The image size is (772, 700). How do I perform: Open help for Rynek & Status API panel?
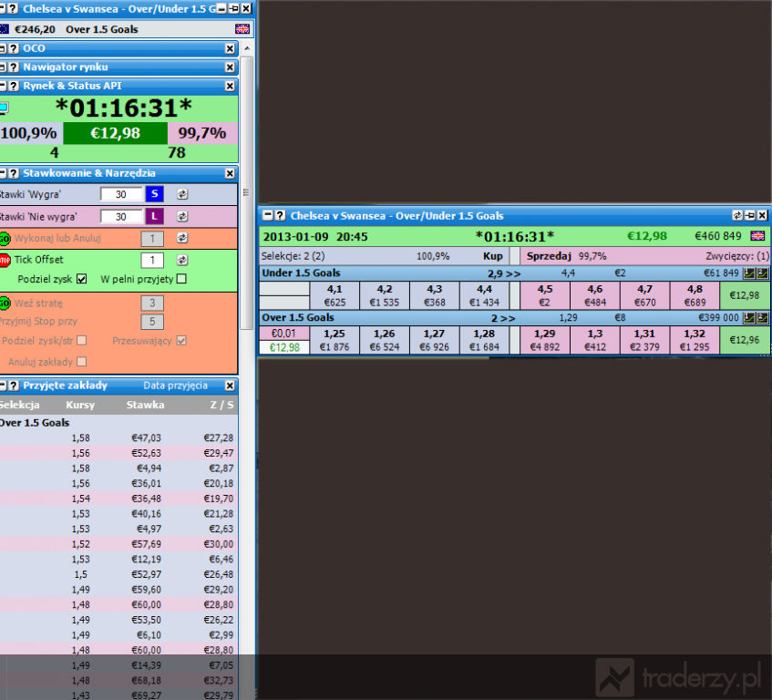click(x=14, y=86)
